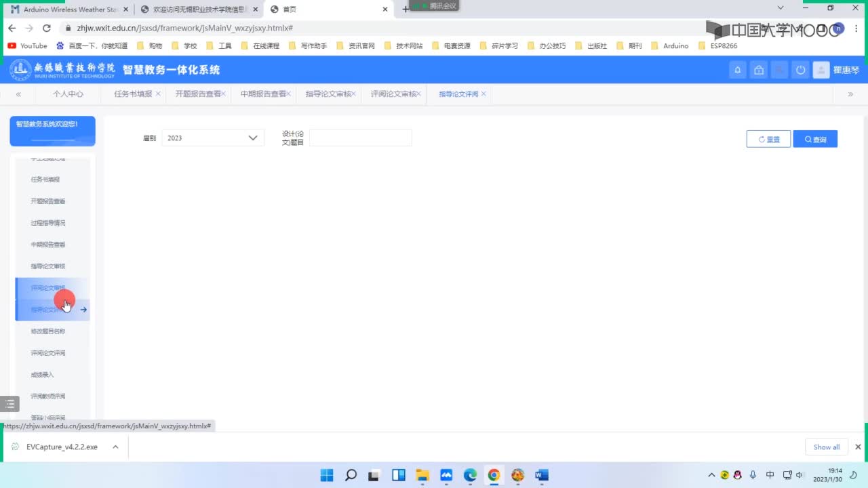
Task: Switch to the 开题报告查看 tab
Action: (198, 94)
